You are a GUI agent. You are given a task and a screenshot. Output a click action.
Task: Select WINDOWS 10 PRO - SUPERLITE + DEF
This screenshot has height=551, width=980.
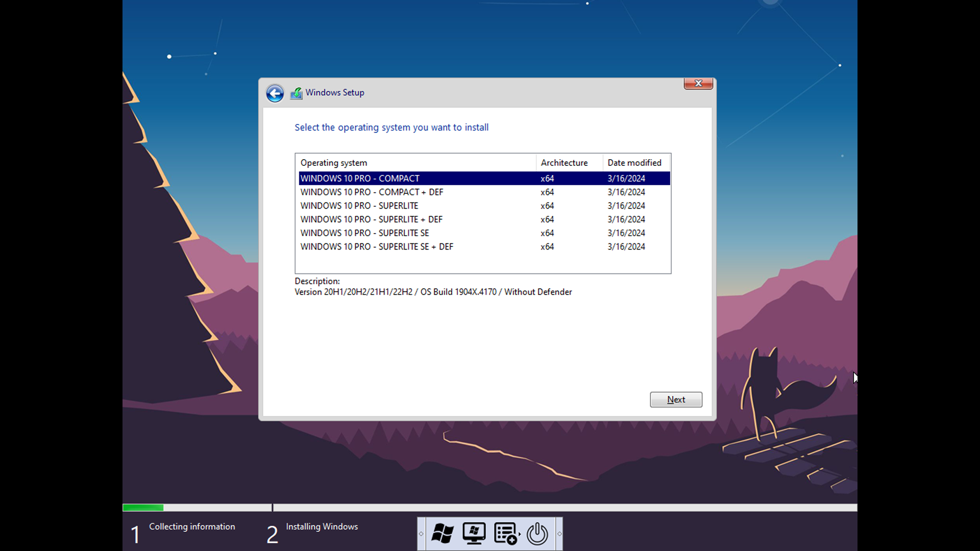(x=484, y=219)
